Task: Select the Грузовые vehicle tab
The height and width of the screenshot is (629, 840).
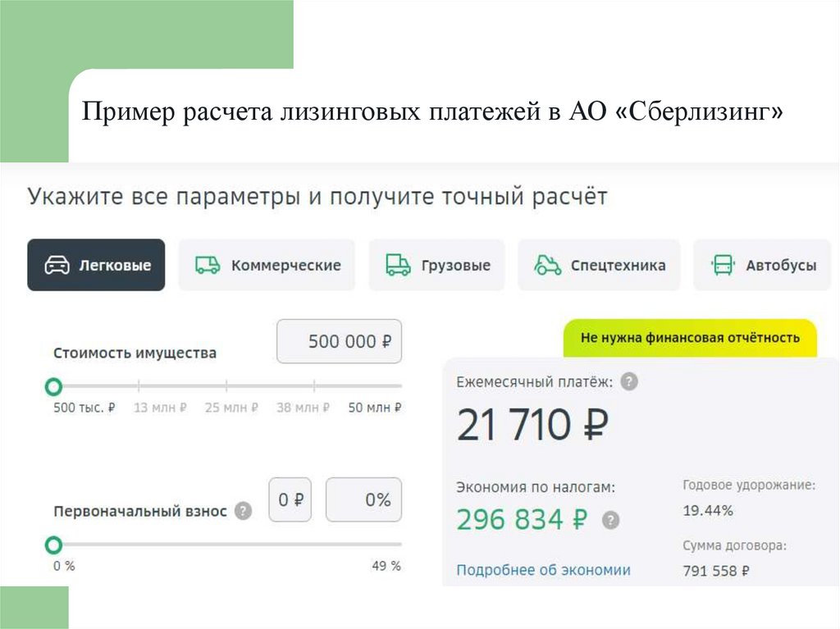Action: [x=436, y=265]
